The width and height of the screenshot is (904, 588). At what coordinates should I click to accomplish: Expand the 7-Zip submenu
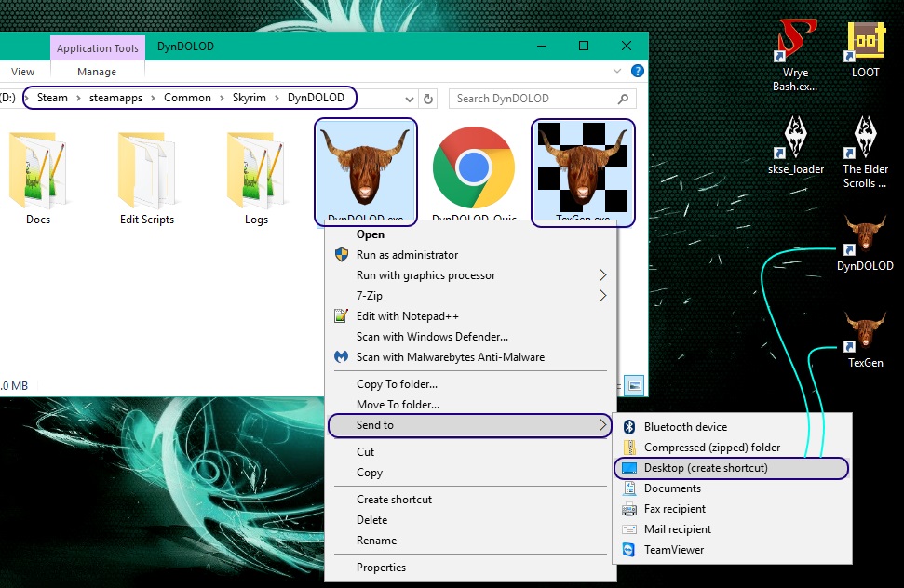click(470, 296)
